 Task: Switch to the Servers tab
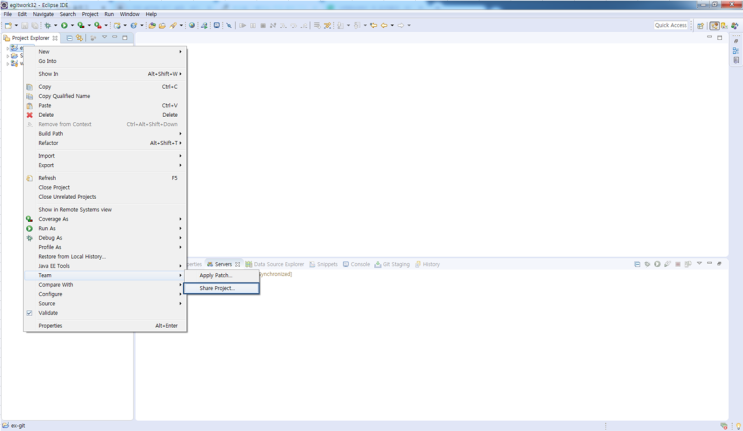[x=223, y=264]
